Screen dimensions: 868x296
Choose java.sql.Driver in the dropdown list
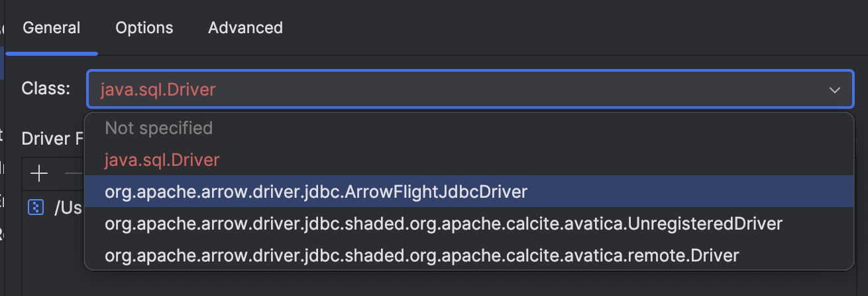click(162, 160)
